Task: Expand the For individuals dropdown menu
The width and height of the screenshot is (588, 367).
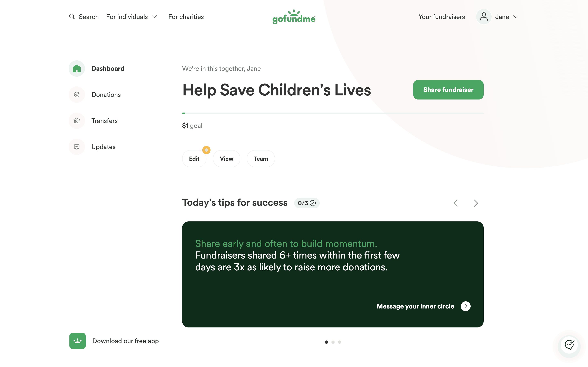Action: pos(132,17)
